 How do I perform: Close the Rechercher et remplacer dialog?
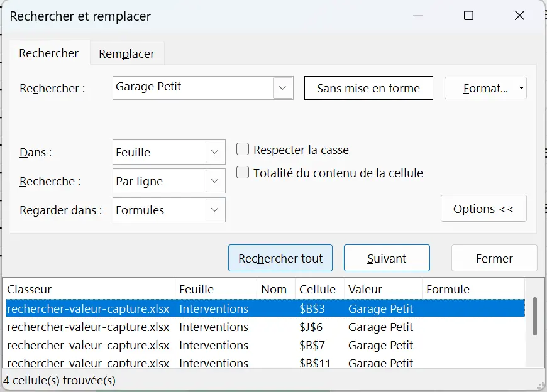point(519,15)
